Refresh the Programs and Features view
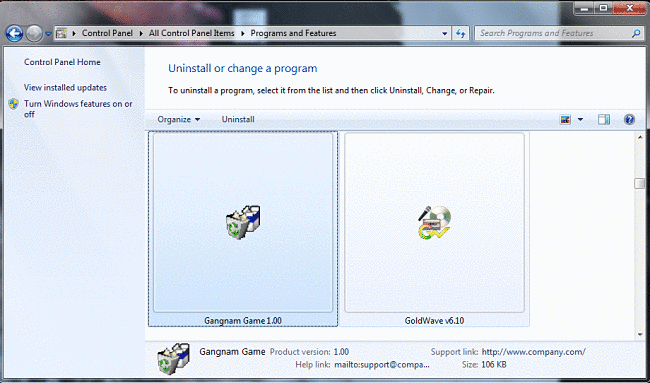Viewport: 650px width, 383px height. (461, 34)
